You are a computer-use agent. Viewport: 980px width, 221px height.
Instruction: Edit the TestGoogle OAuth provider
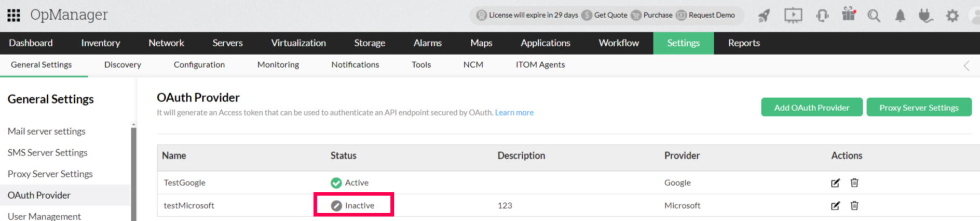click(835, 183)
